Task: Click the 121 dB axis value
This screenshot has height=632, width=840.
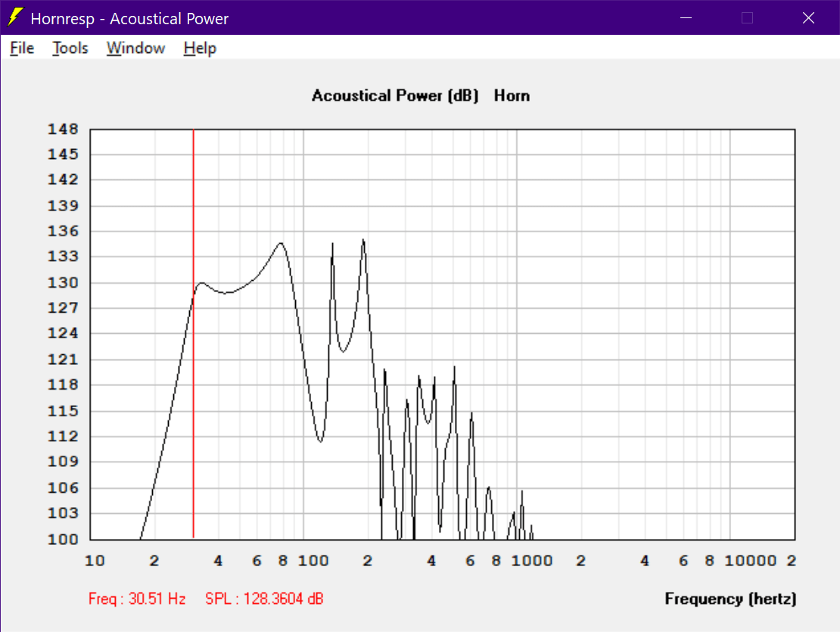Action: tap(64, 359)
